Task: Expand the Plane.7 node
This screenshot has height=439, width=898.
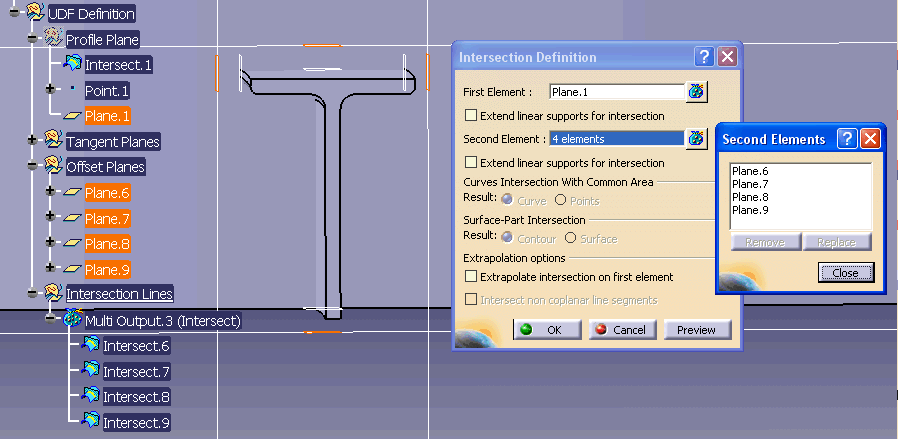Action: pos(50,216)
